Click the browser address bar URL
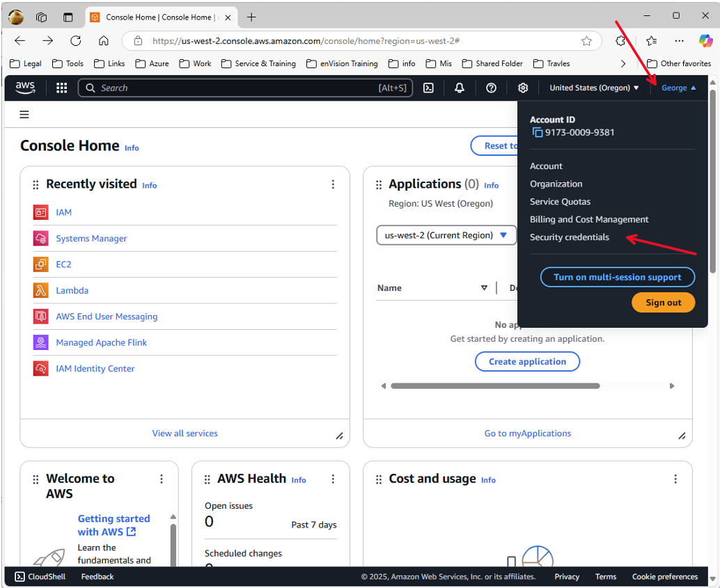Image resolution: width=720 pixels, height=588 pixels. tap(306, 41)
